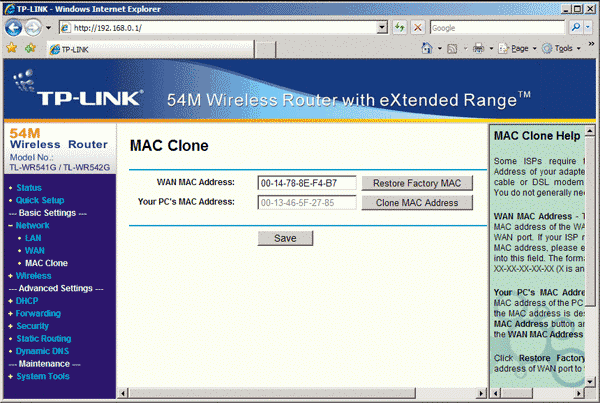Open the Static Routing page

tap(44, 339)
